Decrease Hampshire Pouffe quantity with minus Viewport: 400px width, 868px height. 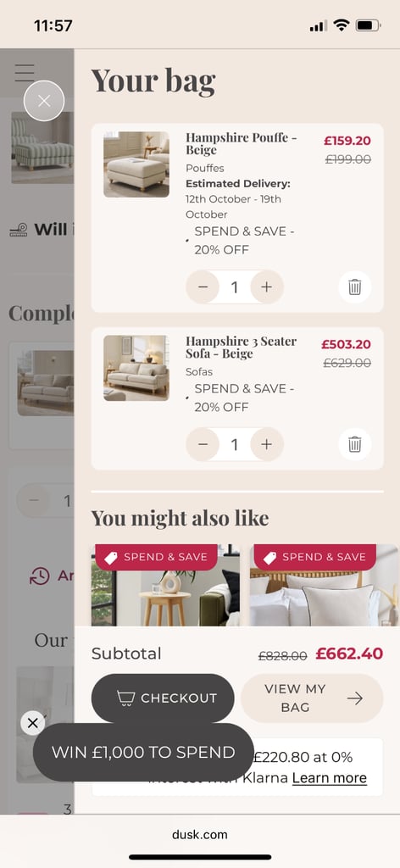pos(203,287)
